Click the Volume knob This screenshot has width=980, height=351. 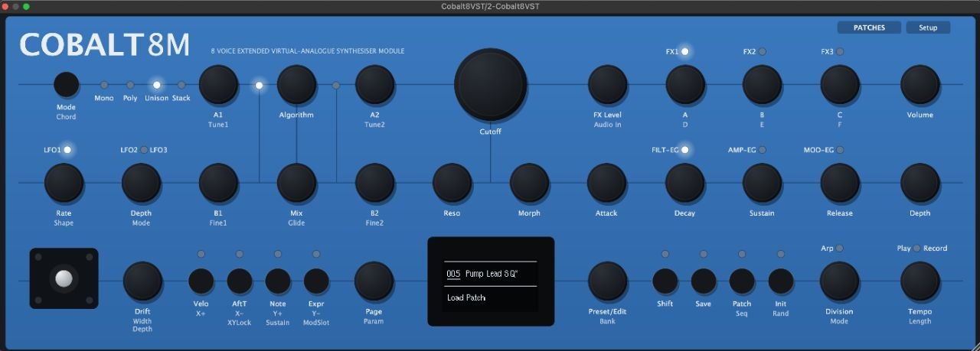920,85
